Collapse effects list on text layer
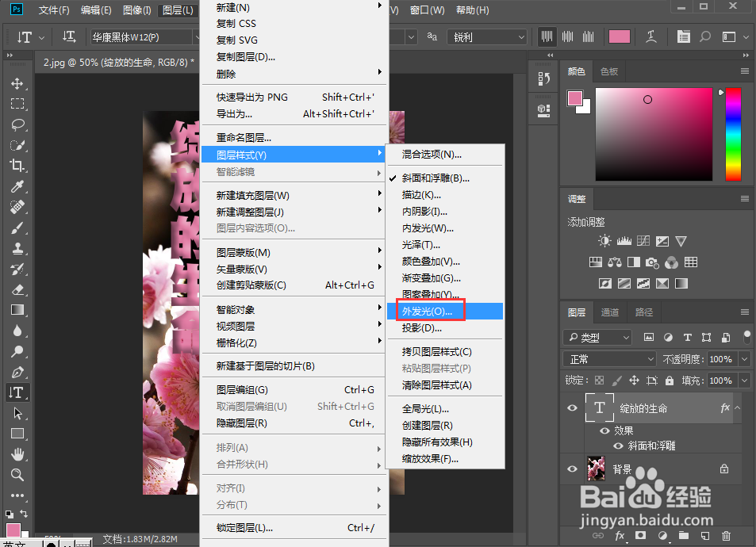Image resolution: width=756 pixels, height=547 pixels. pos(738,407)
